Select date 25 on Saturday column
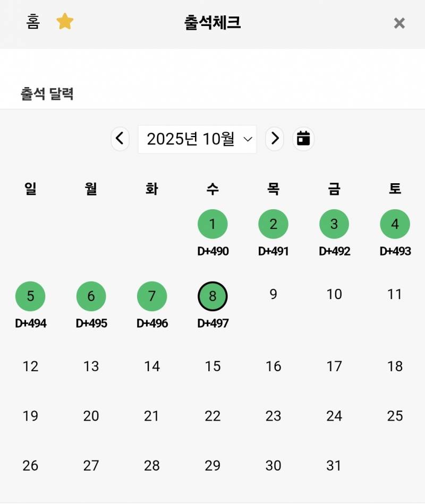This screenshot has height=504, width=425. point(395,416)
